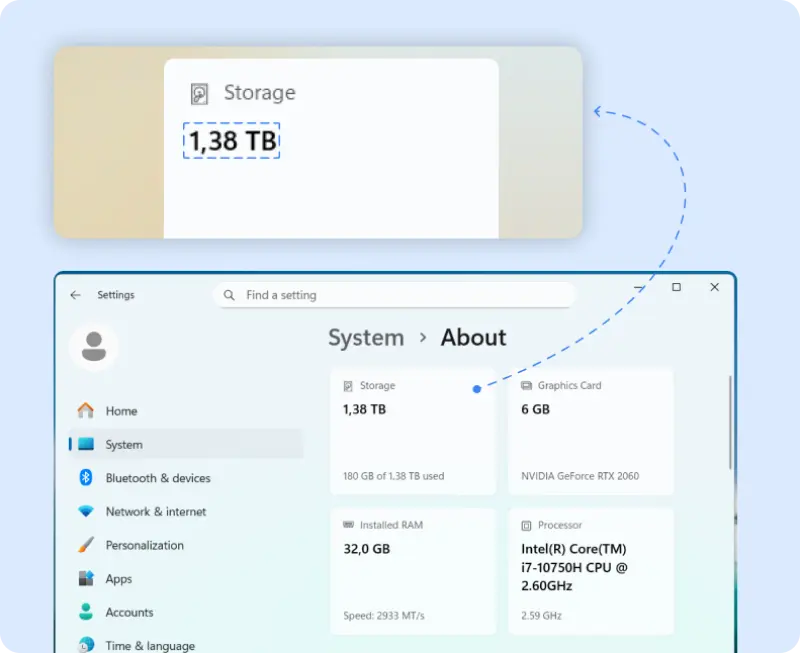Click the Intel Core i7-10750H processor name
Image resolution: width=800 pixels, height=653 pixels.
coord(574,567)
